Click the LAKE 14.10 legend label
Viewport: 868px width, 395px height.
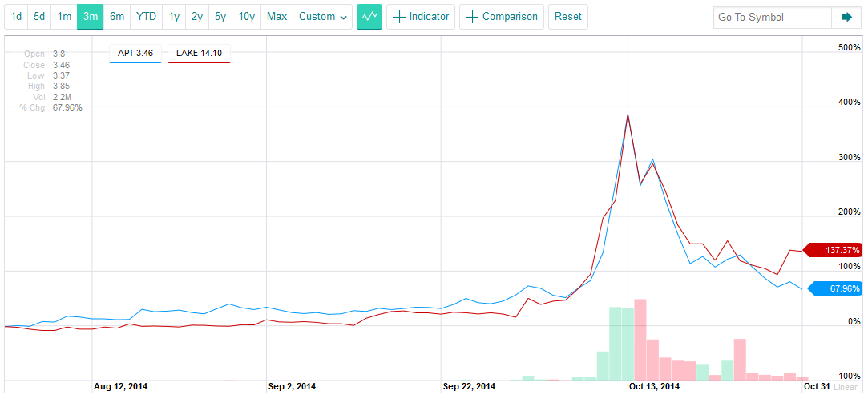199,54
